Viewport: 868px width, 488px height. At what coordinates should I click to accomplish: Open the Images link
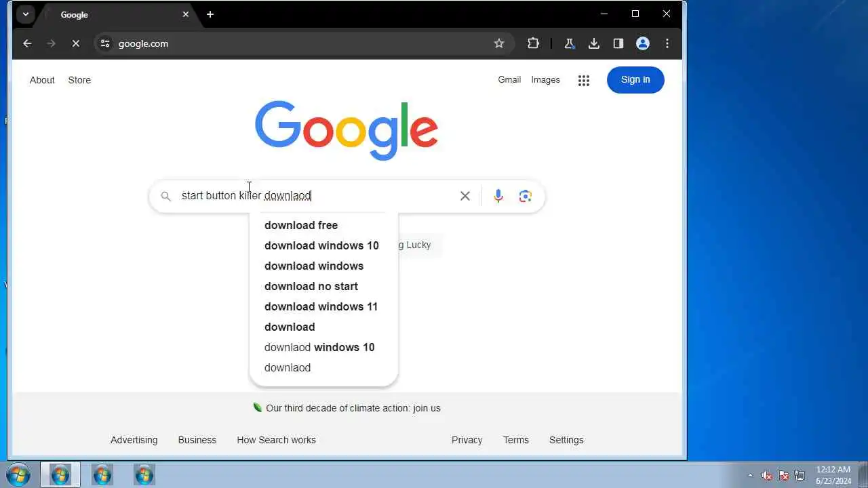coord(545,79)
